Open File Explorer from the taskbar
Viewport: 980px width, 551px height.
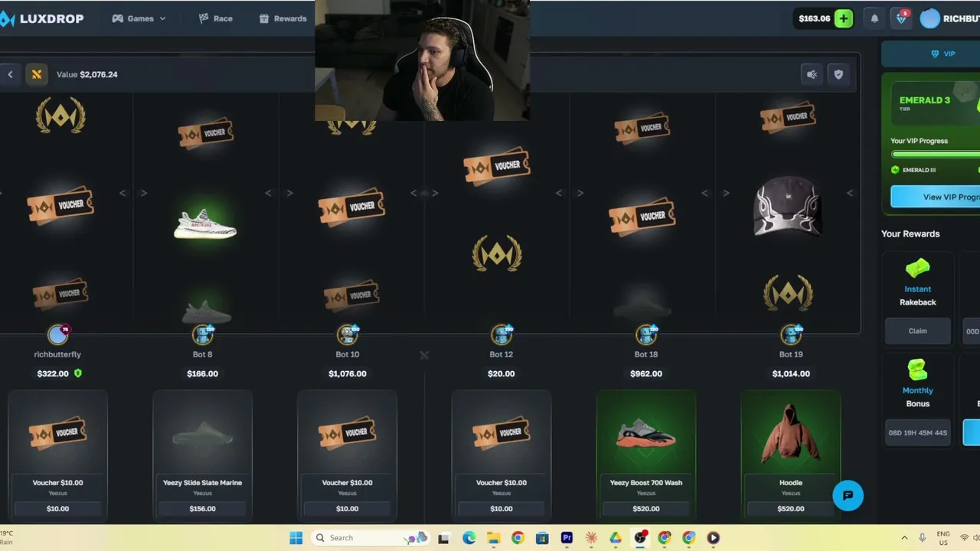(x=493, y=538)
